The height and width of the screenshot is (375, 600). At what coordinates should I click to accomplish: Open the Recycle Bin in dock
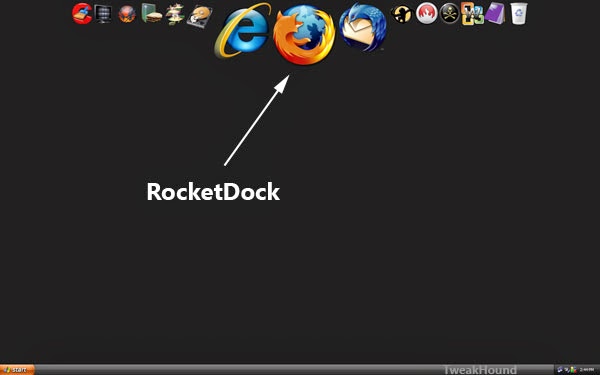pos(518,13)
